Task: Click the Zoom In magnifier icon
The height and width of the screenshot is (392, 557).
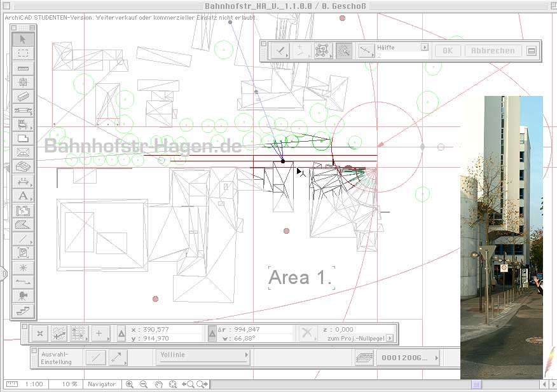Action: [130, 384]
